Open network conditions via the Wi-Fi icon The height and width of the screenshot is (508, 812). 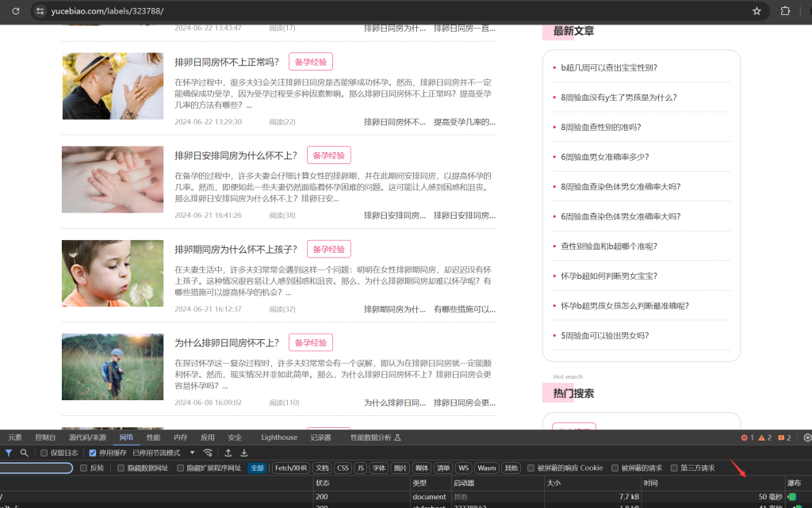point(209,453)
